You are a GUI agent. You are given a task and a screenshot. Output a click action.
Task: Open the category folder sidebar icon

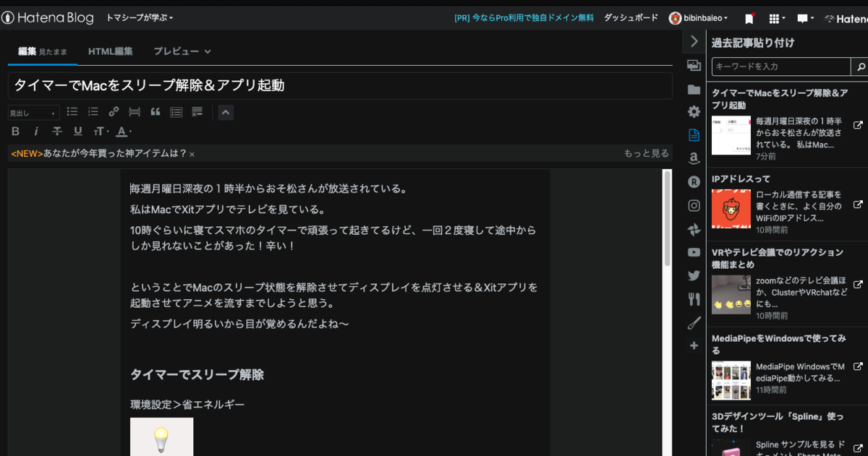point(694,90)
